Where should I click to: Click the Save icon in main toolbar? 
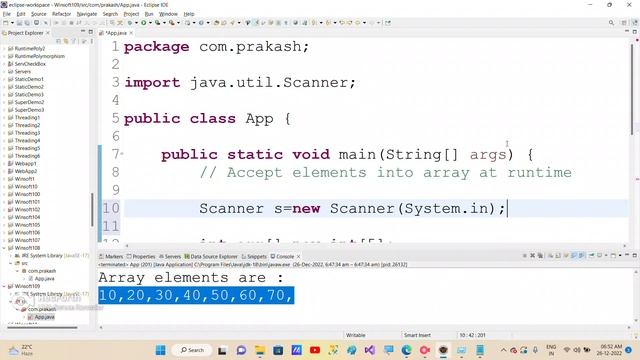(x=19, y=23)
